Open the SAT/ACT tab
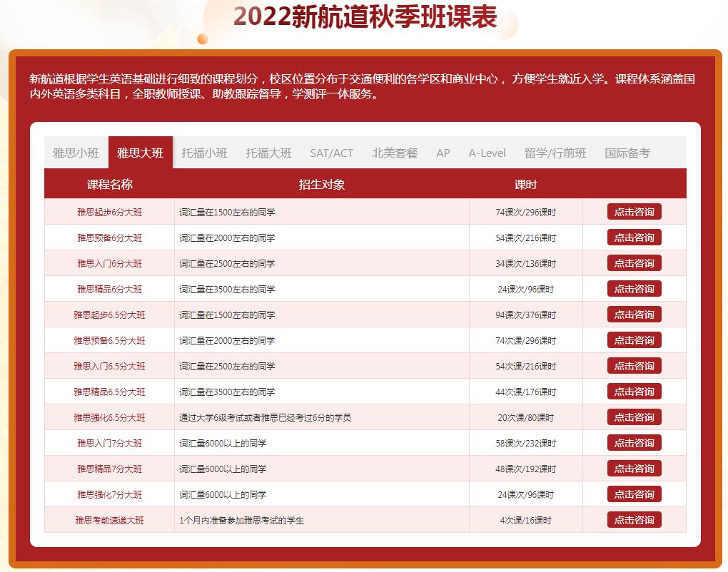The width and height of the screenshot is (728, 572). click(x=331, y=153)
